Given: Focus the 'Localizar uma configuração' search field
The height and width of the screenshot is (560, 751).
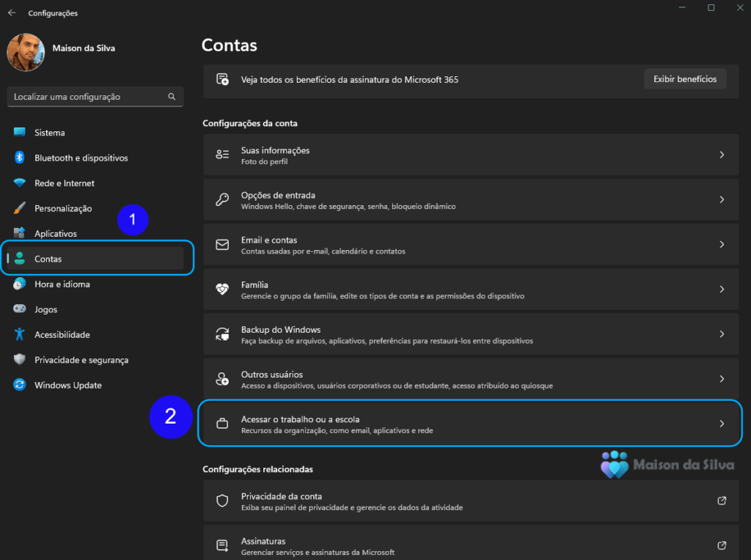Looking at the screenshot, I should coord(95,97).
